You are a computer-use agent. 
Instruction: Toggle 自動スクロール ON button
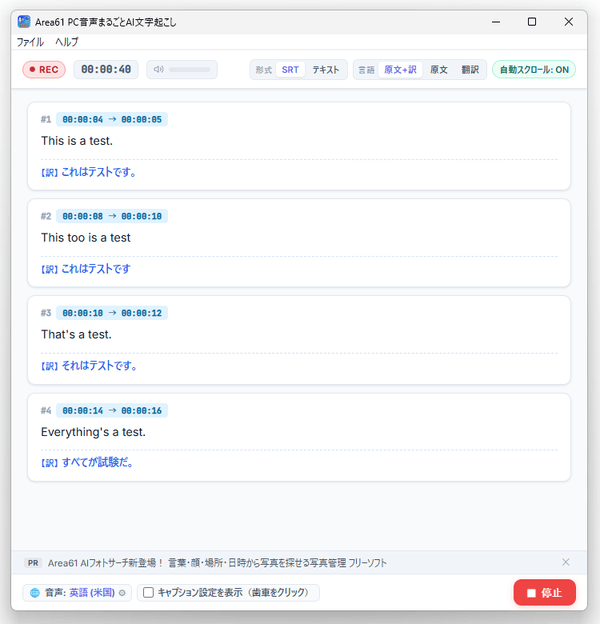[534, 70]
